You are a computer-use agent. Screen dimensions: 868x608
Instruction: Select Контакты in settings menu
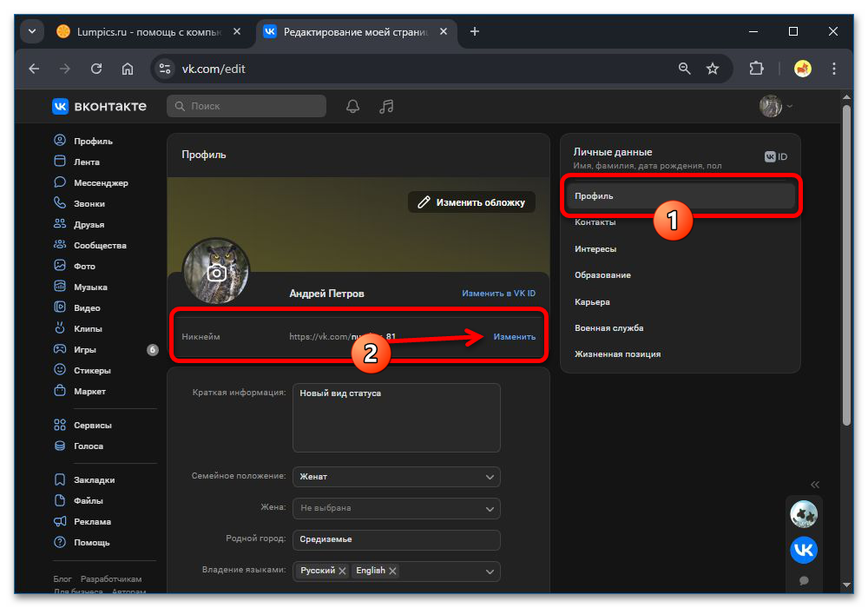pos(595,222)
